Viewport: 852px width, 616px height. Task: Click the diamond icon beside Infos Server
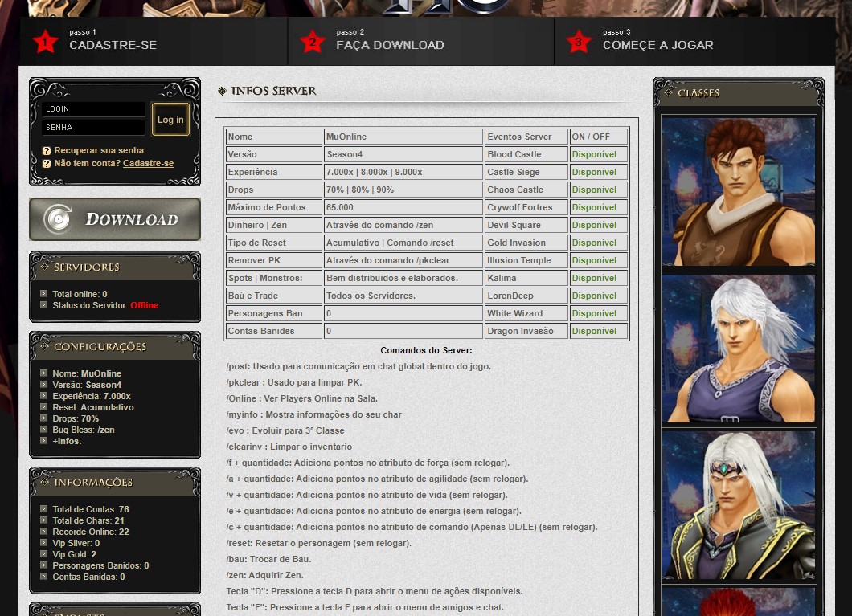(222, 91)
